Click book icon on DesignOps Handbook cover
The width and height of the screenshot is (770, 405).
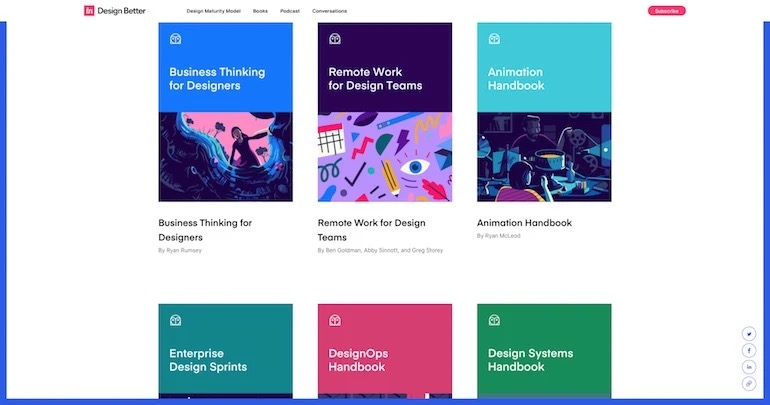[335, 321]
